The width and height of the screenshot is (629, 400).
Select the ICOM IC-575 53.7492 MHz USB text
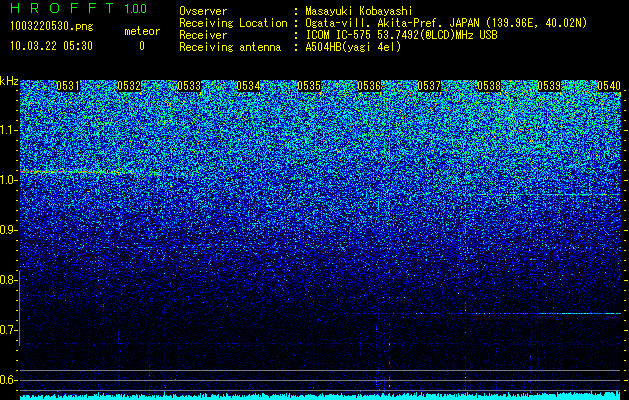tap(402, 35)
